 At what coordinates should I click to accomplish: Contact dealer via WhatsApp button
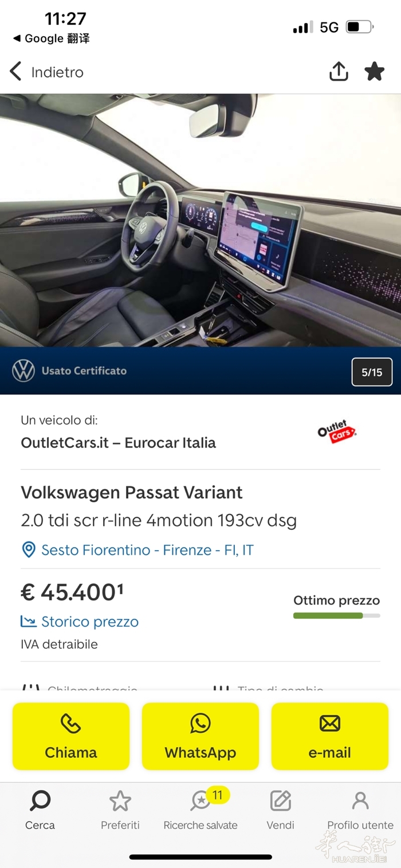(200, 736)
